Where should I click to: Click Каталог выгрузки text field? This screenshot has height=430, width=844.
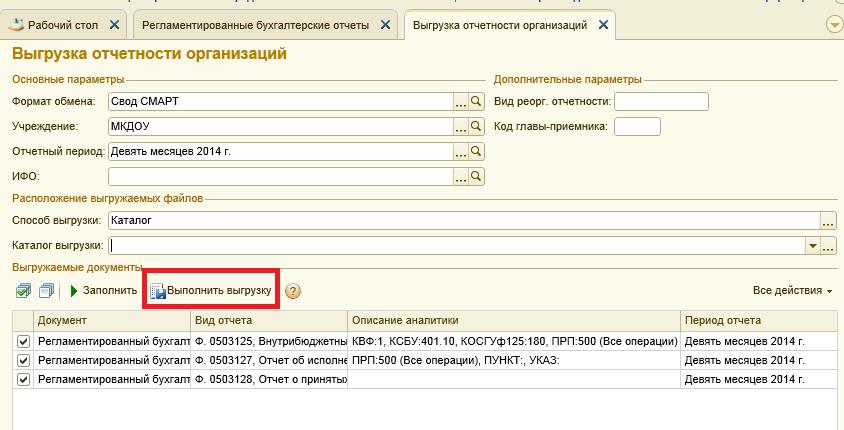456,246
